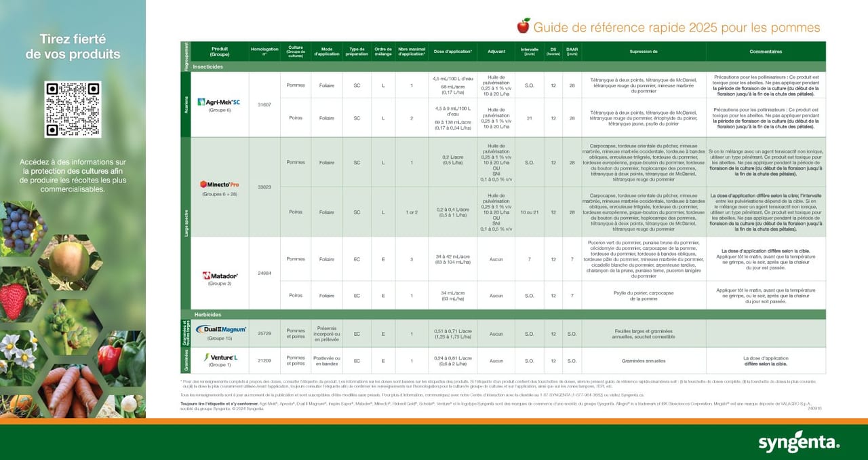Click the Syngenta logo in the footer
Image resolution: width=868 pixels, height=460 pixels.
[x=799, y=443]
